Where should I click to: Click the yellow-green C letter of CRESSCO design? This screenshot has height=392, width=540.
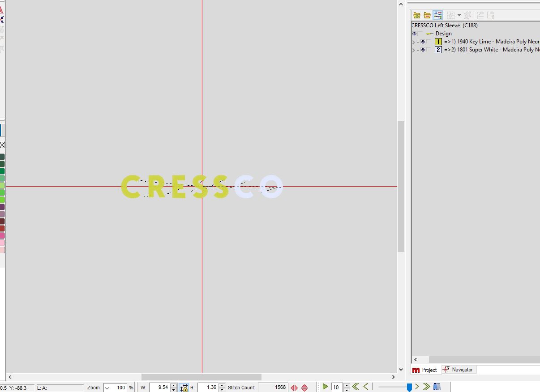[x=131, y=187]
